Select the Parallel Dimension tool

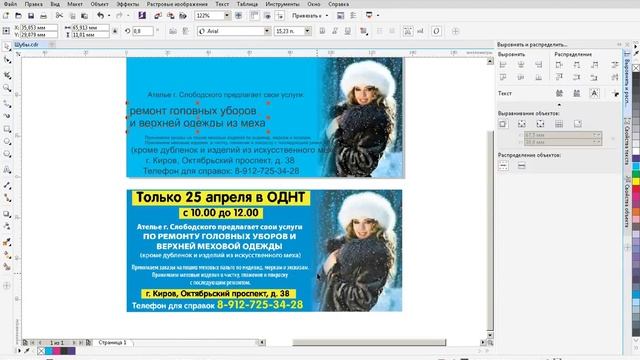[7, 185]
